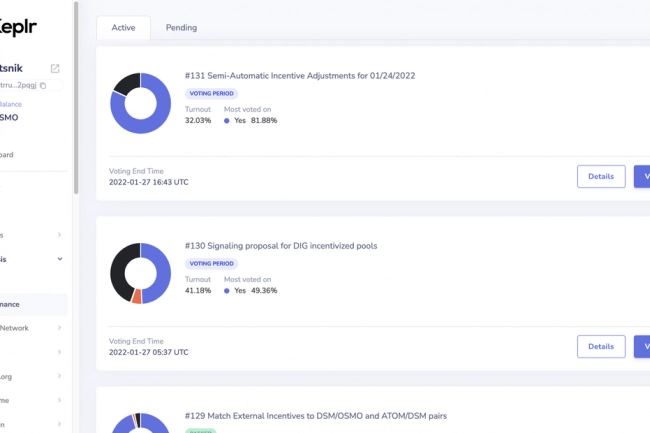Click the donut chart for proposal #130
650x433 pixels.
tap(140, 273)
